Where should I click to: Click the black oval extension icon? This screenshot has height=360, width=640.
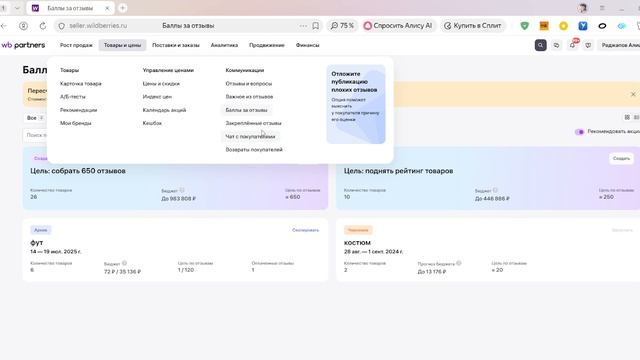pos(602,26)
